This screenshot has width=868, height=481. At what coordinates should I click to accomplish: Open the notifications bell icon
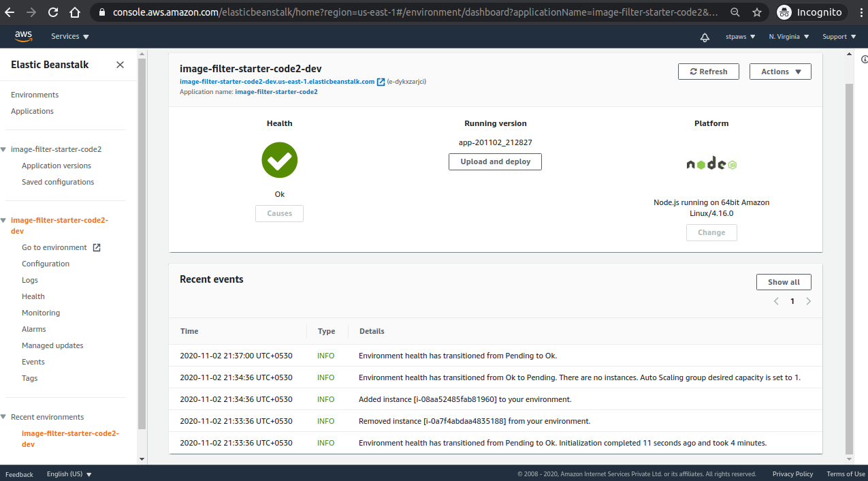pos(705,37)
